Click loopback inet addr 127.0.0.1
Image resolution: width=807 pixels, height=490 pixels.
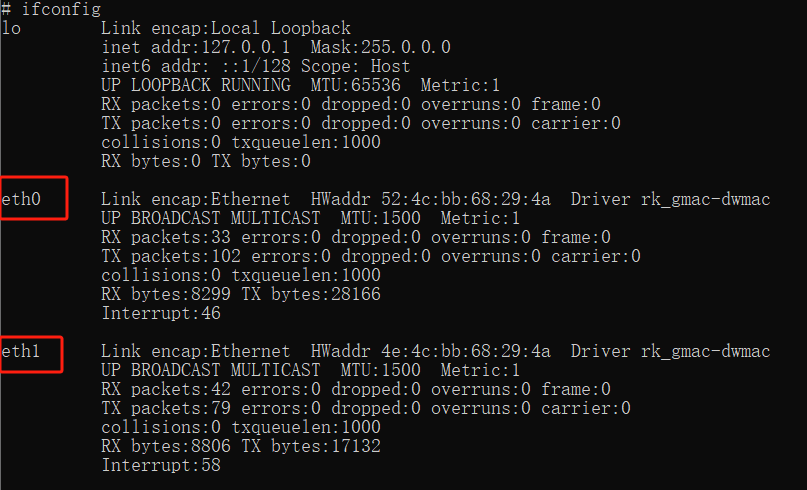196,47
